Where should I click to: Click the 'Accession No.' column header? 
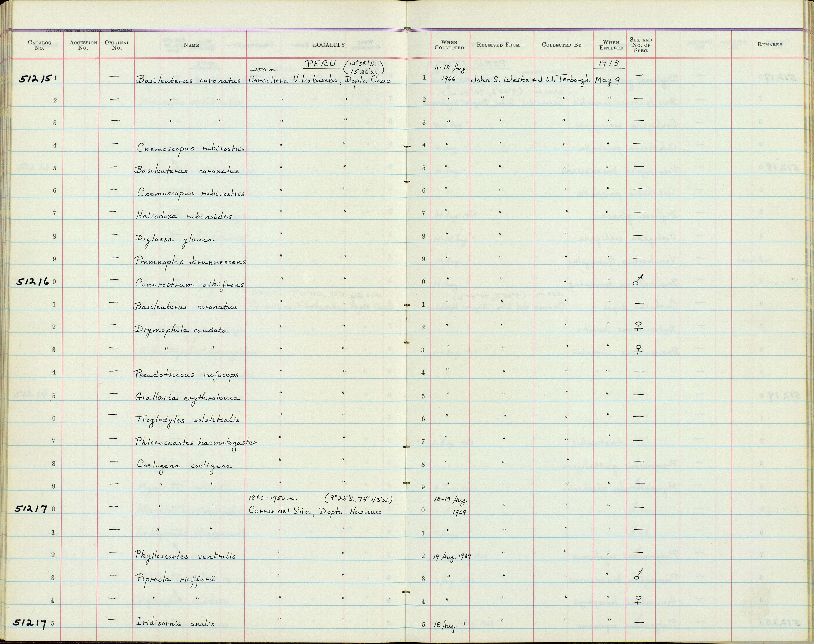(83, 45)
